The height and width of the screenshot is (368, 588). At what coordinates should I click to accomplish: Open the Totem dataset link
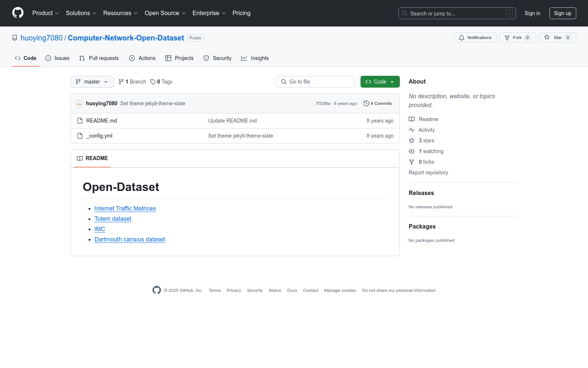tap(113, 219)
